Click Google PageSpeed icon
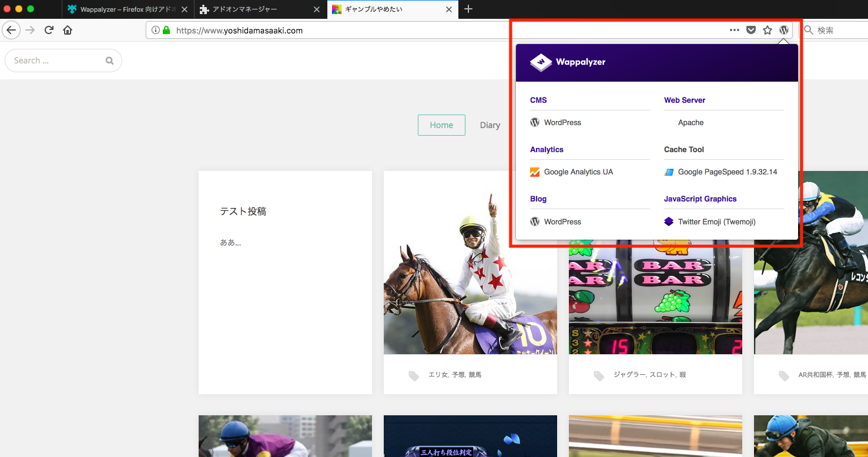The image size is (868, 457). click(669, 172)
